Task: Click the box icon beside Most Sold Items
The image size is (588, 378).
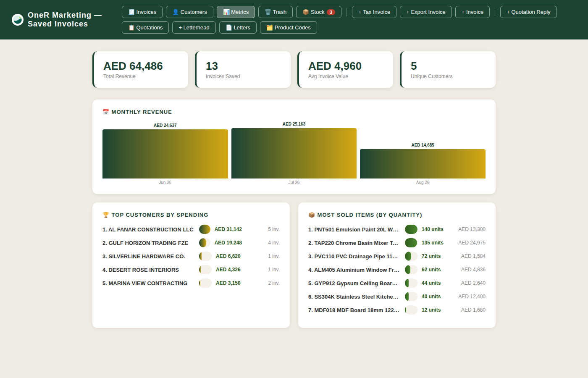Action: [x=312, y=215]
